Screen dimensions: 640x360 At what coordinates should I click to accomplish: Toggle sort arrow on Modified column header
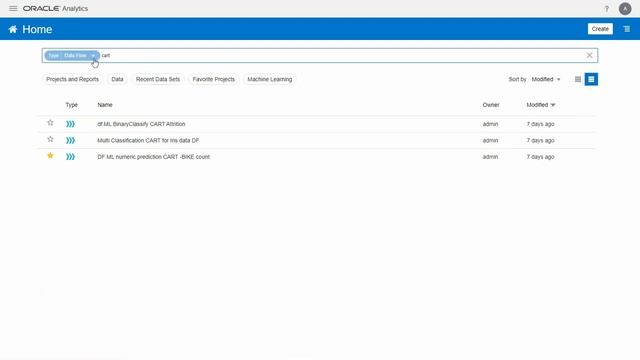click(x=553, y=105)
